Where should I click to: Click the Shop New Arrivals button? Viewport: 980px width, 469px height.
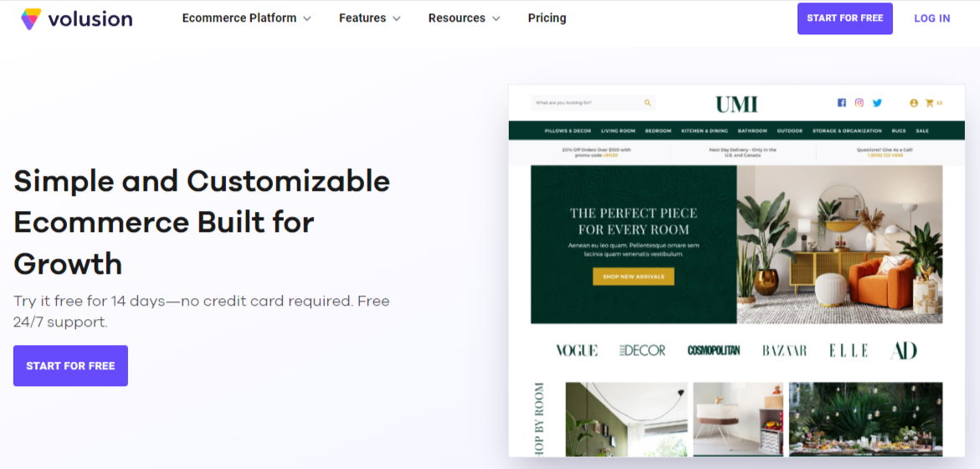(633, 276)
